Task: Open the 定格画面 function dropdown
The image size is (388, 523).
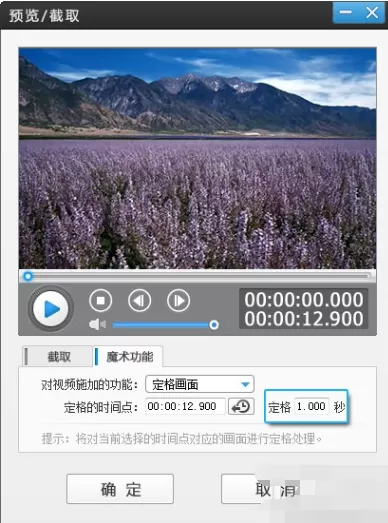Action: (x=200, y=384)
